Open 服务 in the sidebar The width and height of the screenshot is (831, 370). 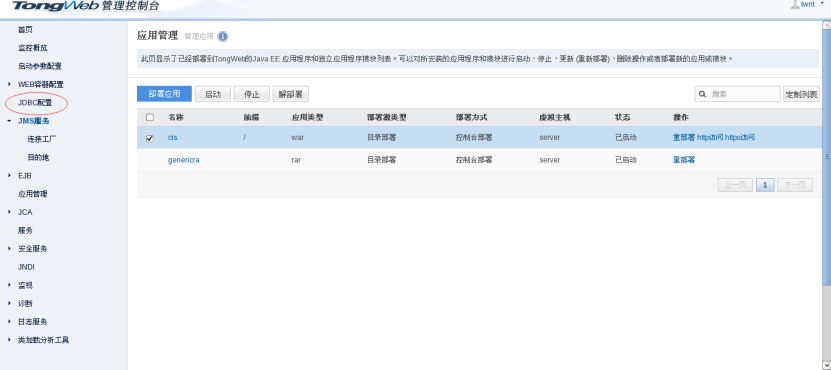click(25, 231)
